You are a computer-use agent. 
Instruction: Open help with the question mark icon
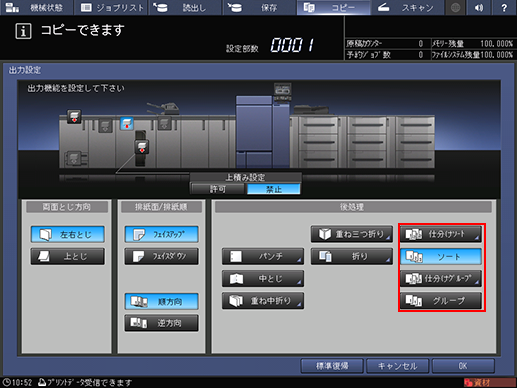pyautogui.click(x=504, y=7)
